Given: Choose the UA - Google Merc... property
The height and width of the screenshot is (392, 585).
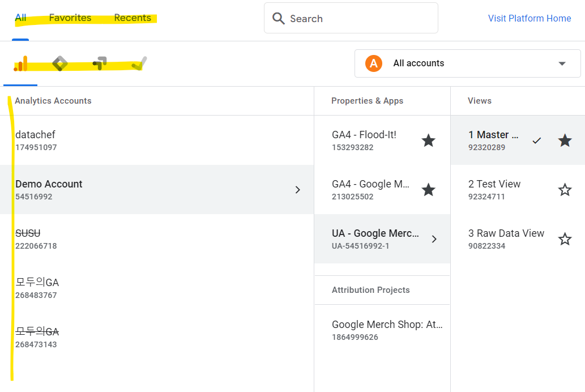Looking at the screenshot, I should click(x=382, y=239).
